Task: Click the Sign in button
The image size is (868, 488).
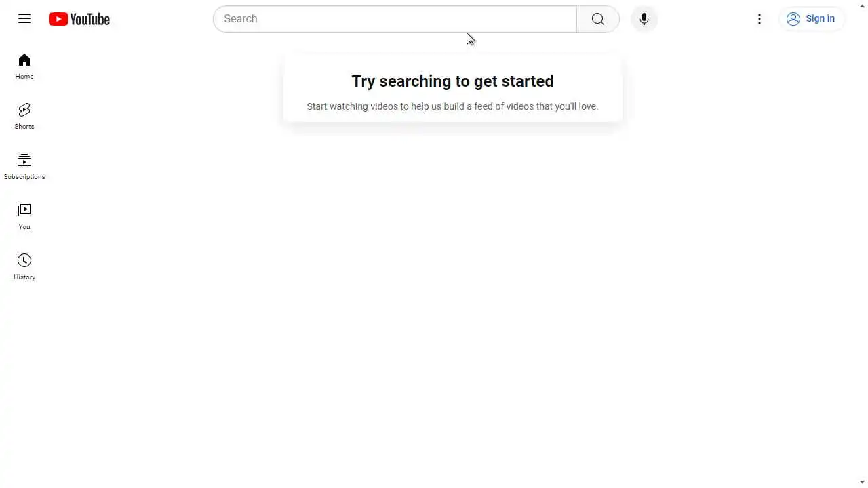Action: [811, 19]
